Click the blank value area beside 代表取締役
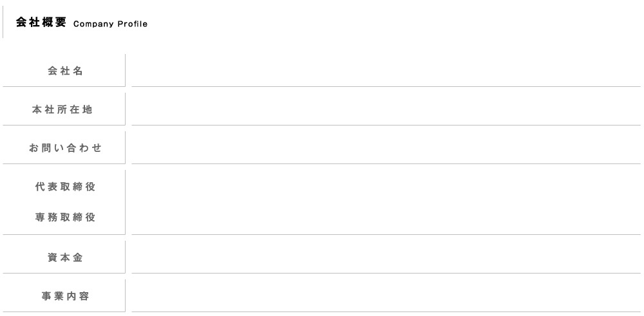Screen dimensions: 644x316 (x=386, y=187)
